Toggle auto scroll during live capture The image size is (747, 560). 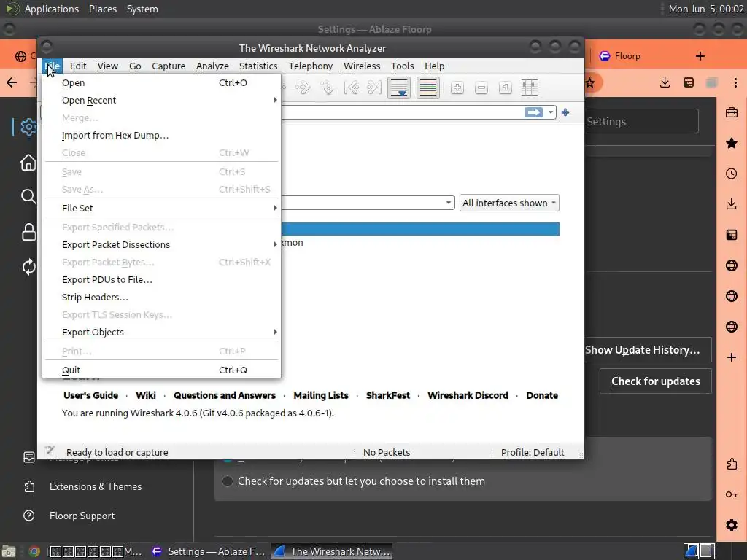(399, 87)
